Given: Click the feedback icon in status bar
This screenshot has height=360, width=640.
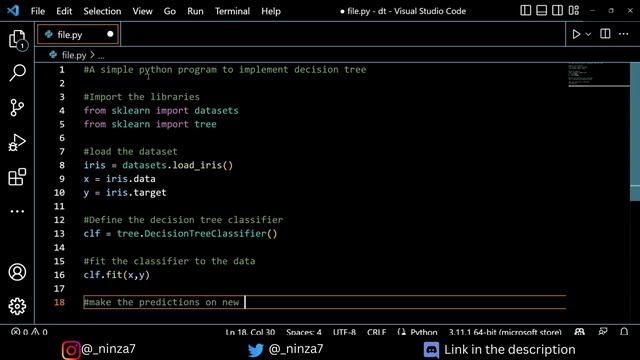Looking at the screenshot, I should coord(603,332).
